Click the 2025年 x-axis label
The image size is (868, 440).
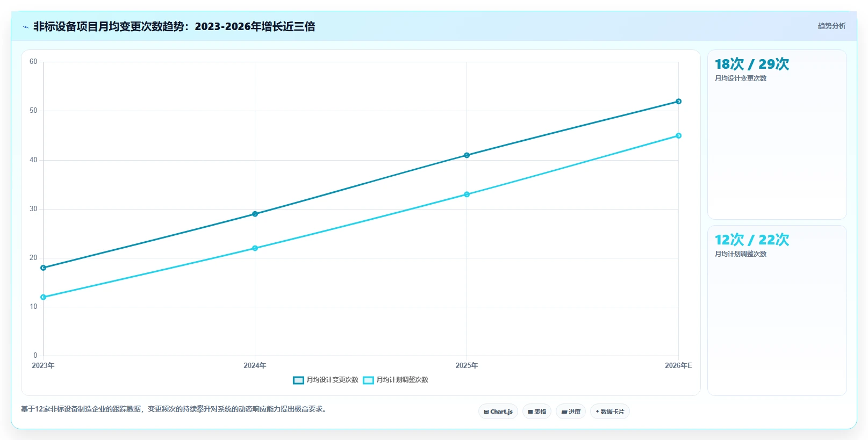tap(467, 365)
